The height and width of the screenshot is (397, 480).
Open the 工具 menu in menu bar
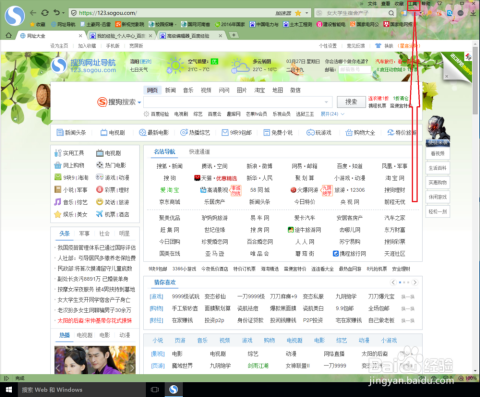pyautogui.click(x=413, y=4)
